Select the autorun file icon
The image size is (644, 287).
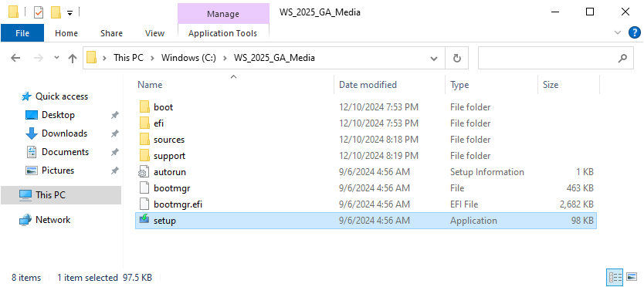[x=144, y=171]
